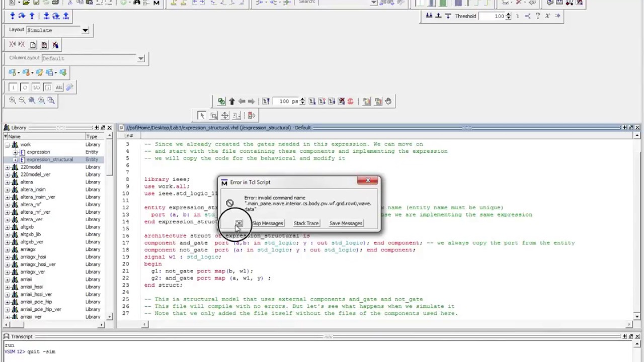644x362 pixels.
Task: Click the black up-arrow icon in simulate toolbar
Action: tap(232, 101)
